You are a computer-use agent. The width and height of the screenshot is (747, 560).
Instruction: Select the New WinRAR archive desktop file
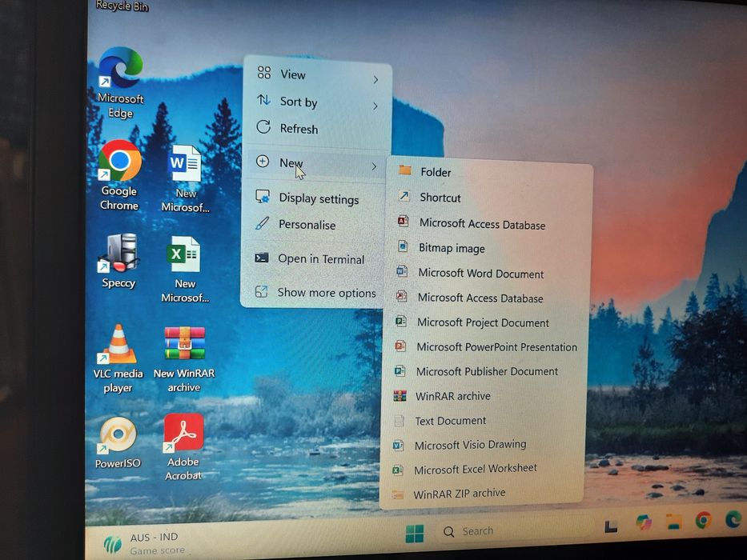coord(184,359)
